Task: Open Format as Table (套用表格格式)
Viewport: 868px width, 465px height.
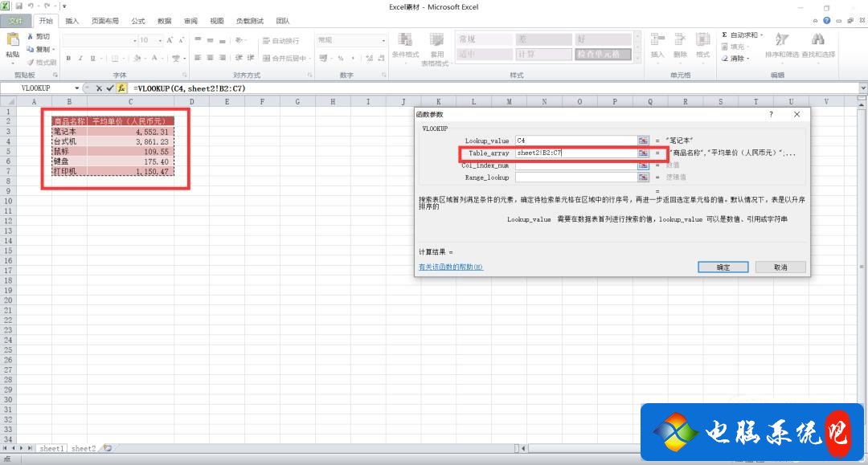Action: [436, 49]
